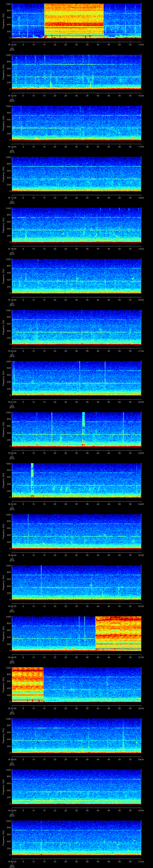This screenshot has height=868, width=153.
Task: Click the 16:25:00 start time label
Action: point(12,606)
